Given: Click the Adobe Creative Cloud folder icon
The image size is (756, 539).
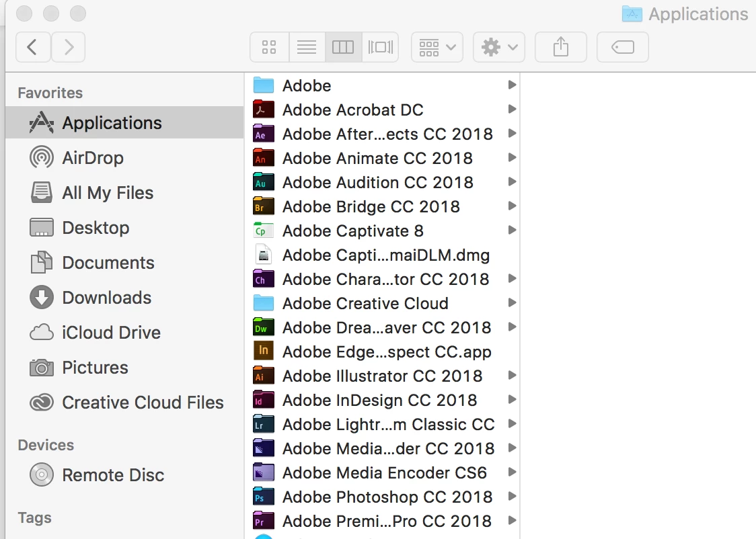Looking at the screenshot, I should click(x=264, y=303).
